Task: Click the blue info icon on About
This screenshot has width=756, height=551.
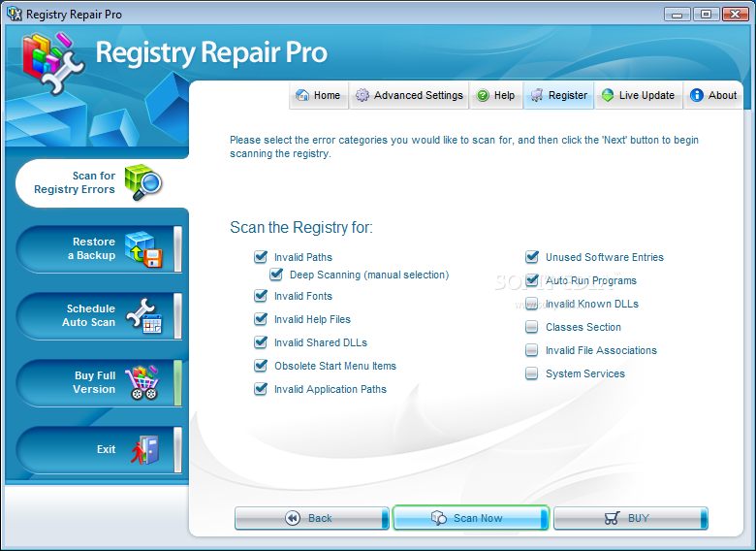Action: coord(696,95)
